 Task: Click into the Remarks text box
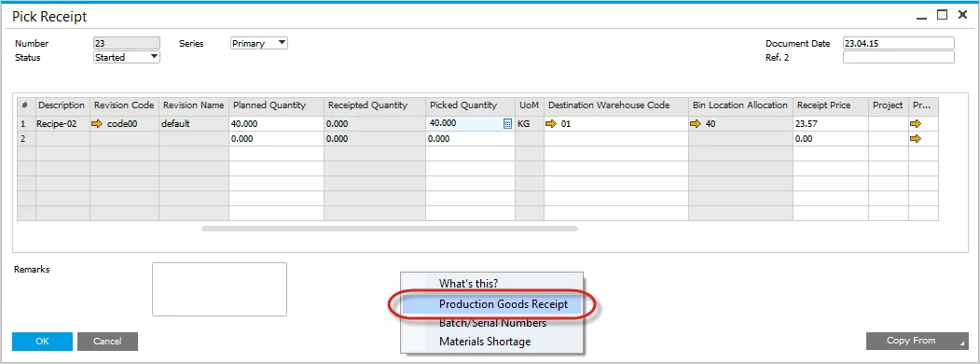pos(219,289)
